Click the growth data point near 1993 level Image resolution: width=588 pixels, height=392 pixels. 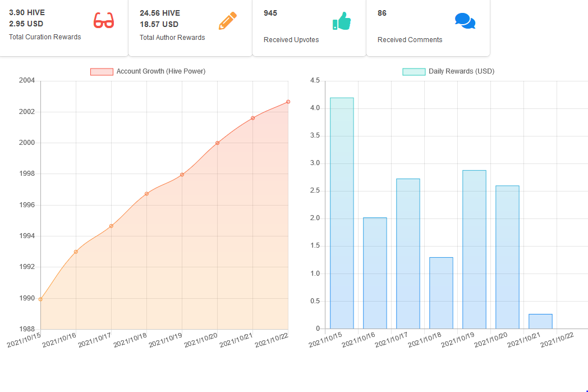pos(76,252)
